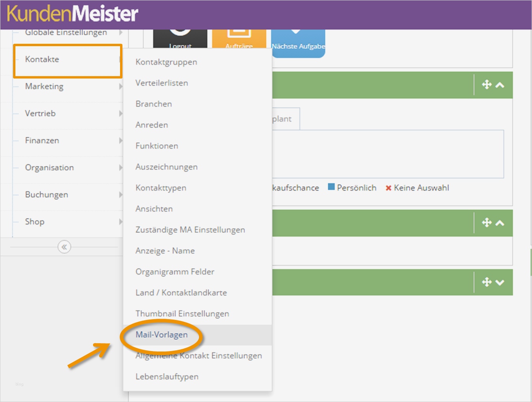This screenshot has height=402, width=532.
Task: Click the red X icon beside Keine Auswahl
Action: pyautogui.click(x=388, y=188)
